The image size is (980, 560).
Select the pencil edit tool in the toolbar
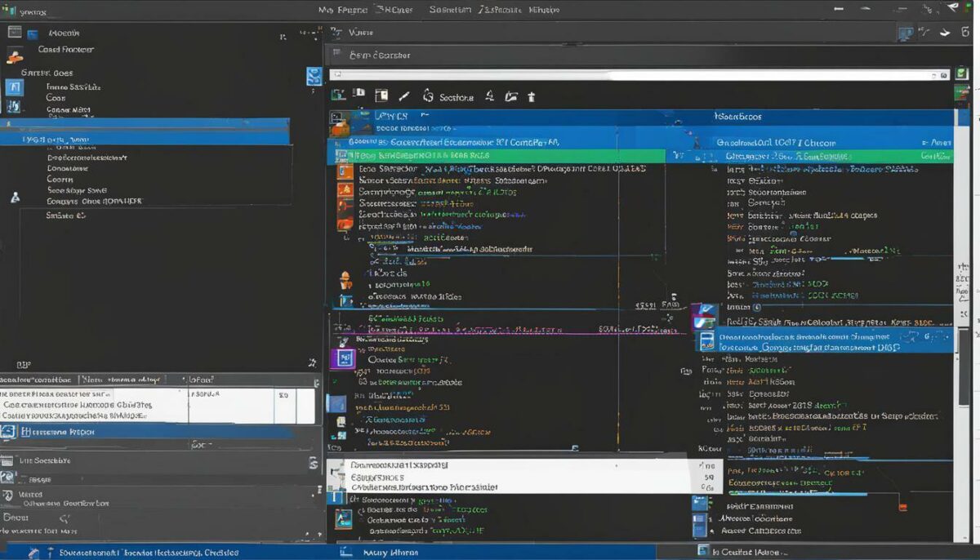click(404, 96)
